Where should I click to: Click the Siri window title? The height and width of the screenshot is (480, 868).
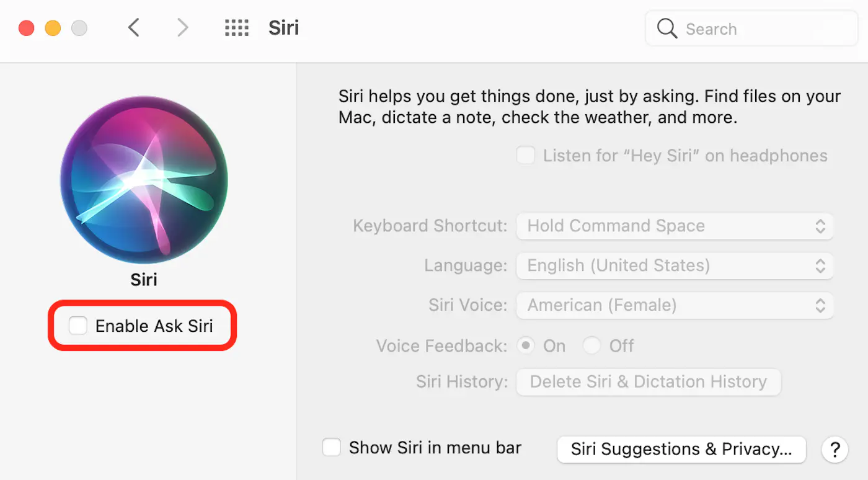(283, 27)
